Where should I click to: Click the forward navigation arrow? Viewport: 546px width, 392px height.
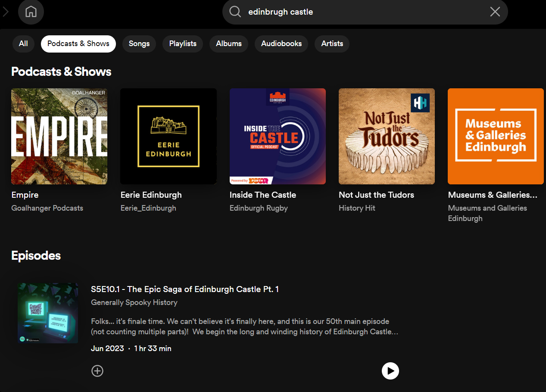click(x=6, y=12)
